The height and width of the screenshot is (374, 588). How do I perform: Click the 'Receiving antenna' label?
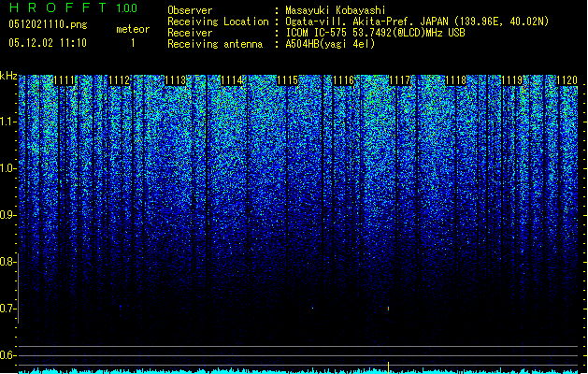(x=215, y=44)
